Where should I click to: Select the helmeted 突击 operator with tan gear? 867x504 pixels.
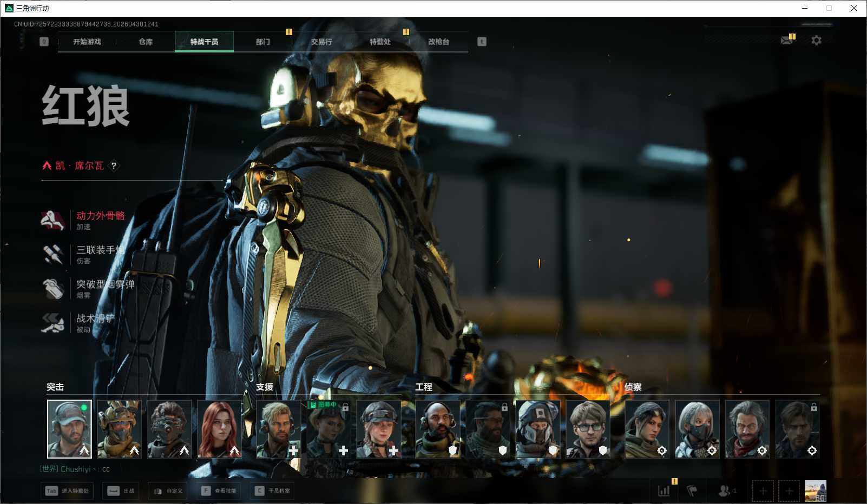tap(119, 429)
